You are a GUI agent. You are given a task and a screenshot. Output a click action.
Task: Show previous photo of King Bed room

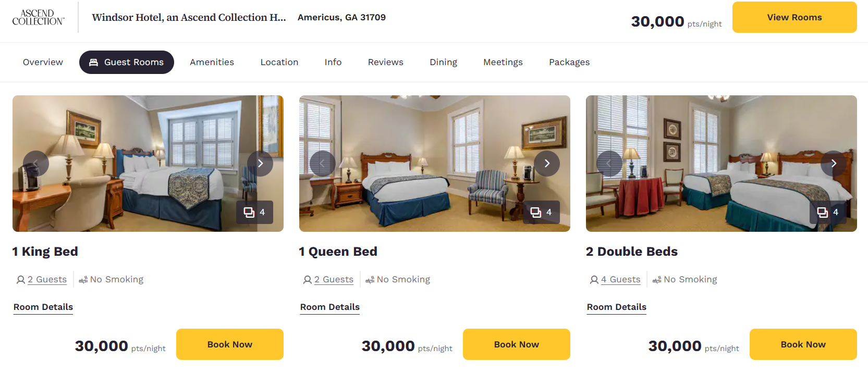click(36, 164)
